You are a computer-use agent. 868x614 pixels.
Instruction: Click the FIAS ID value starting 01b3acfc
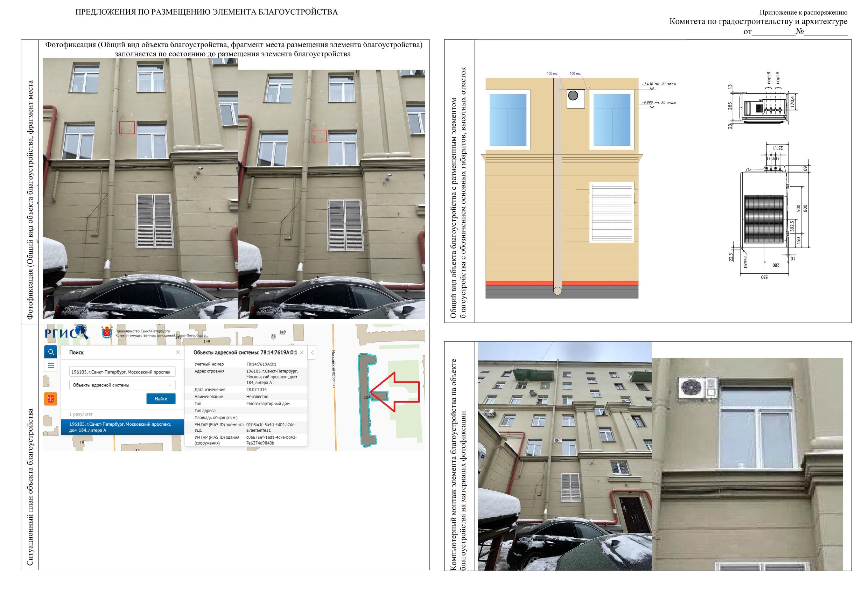point(271,427)
